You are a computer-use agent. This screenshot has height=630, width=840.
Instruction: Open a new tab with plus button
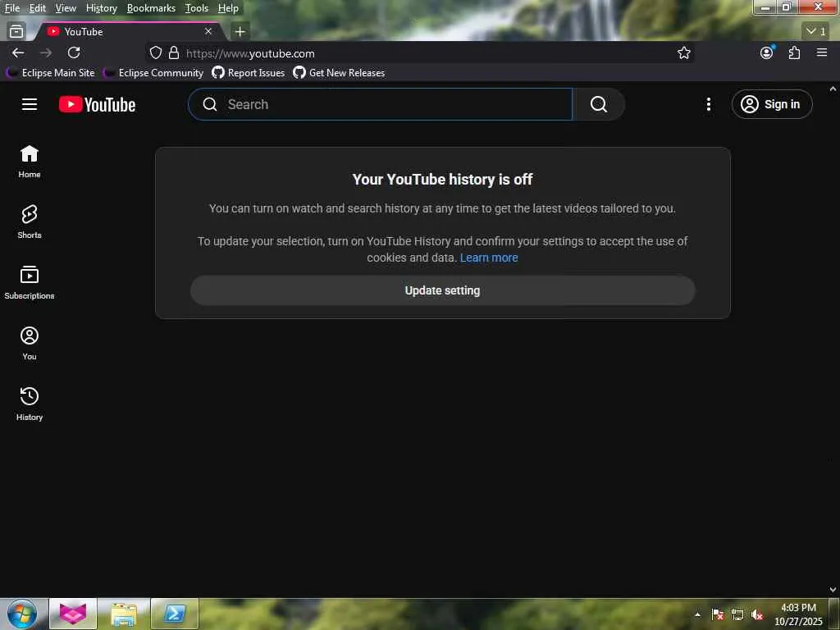240,32
